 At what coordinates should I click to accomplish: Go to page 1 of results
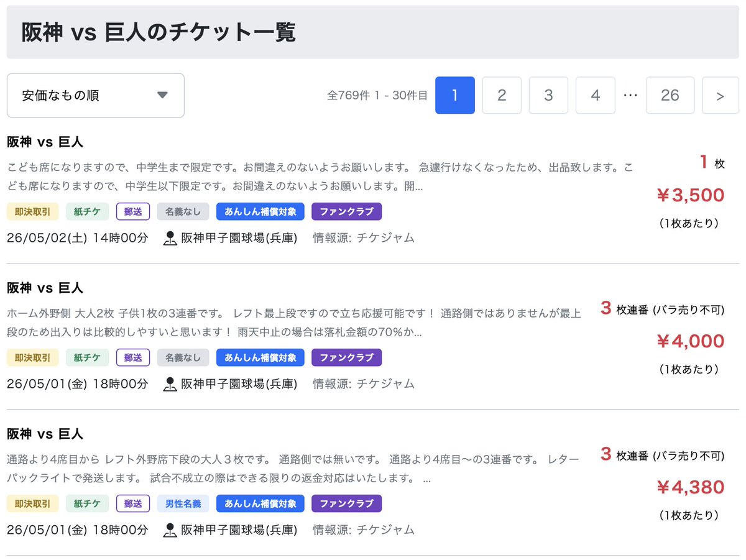pos(455,95)
